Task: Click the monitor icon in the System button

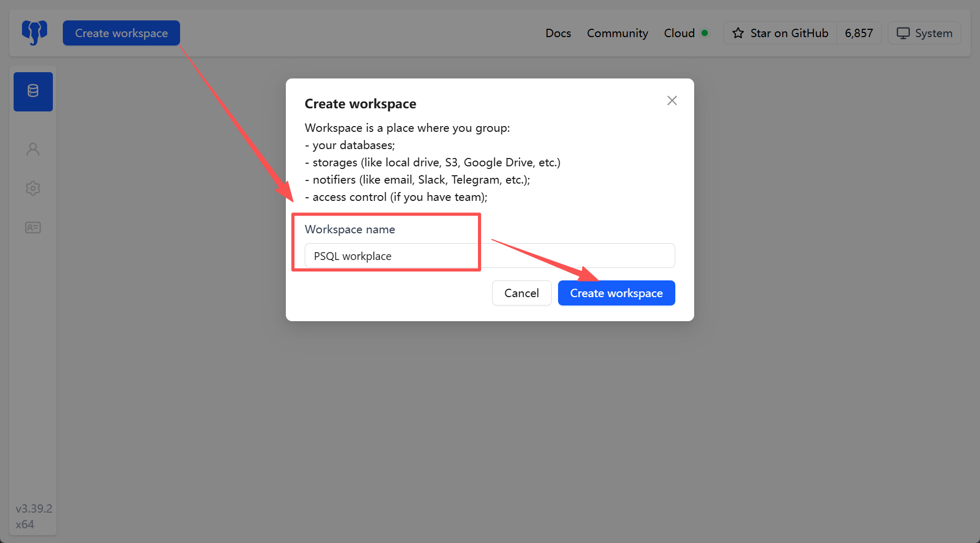Action: [x=903, y=33]
